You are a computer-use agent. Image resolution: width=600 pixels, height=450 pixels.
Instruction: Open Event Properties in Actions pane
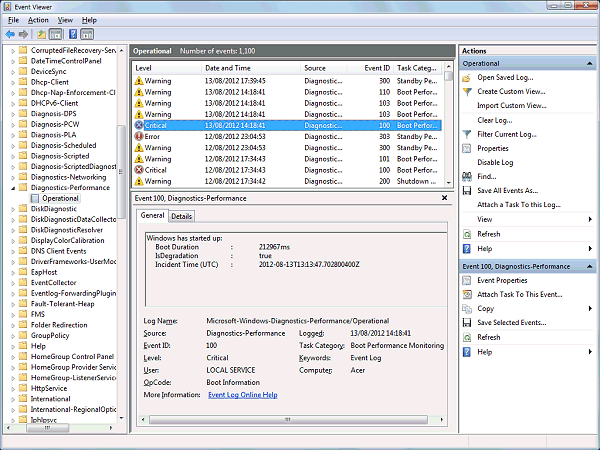tap(503, 281)
